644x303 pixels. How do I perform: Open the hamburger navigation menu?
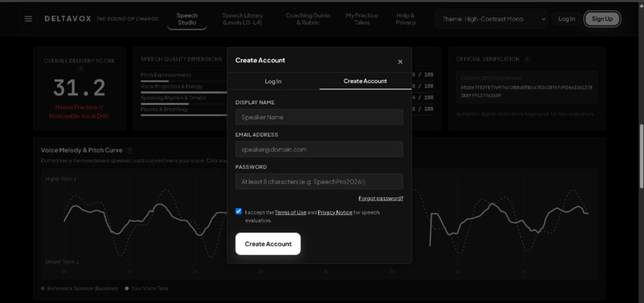pos(28,19)
